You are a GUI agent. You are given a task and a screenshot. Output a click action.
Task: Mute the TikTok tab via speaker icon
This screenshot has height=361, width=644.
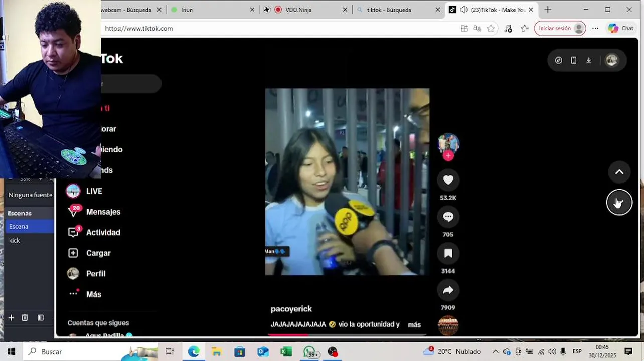[x=464, y=10]
